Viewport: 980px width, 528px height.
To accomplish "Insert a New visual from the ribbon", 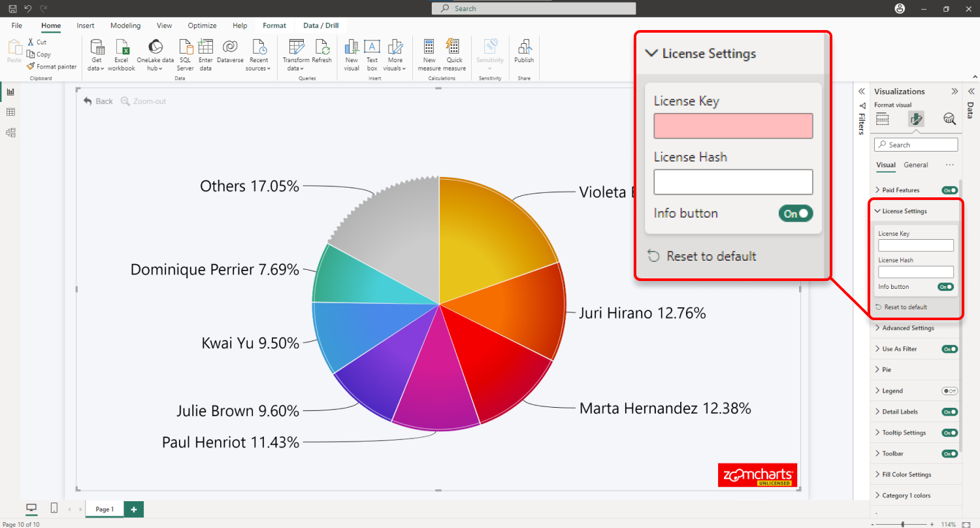I will [x=351, y=52].
